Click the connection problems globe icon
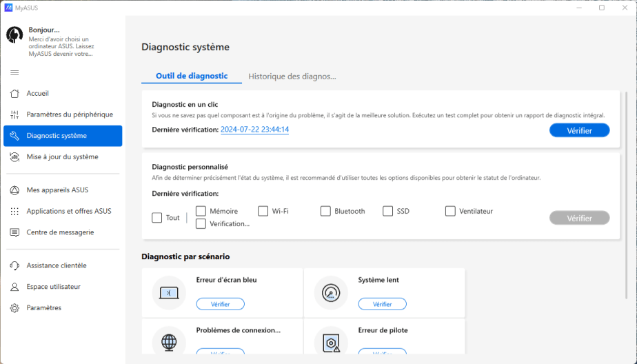Image resolution: width=637 pixels, height=364 pixels. click(169, 343)
